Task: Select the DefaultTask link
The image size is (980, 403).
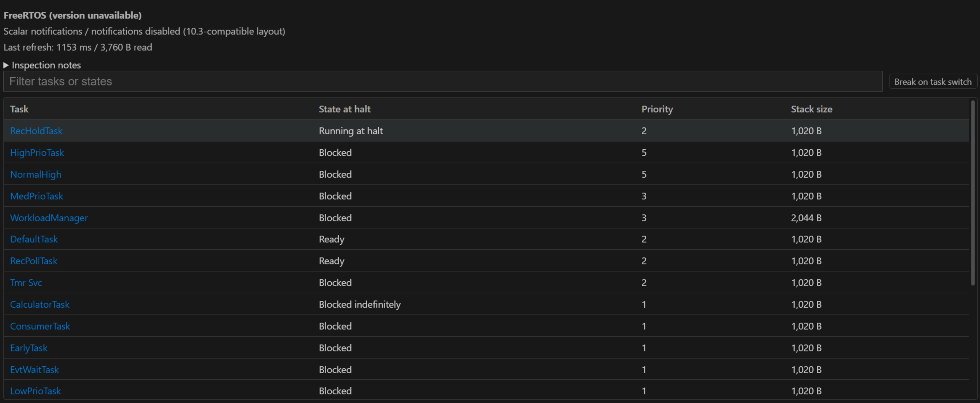Action: tap(34, 239)
